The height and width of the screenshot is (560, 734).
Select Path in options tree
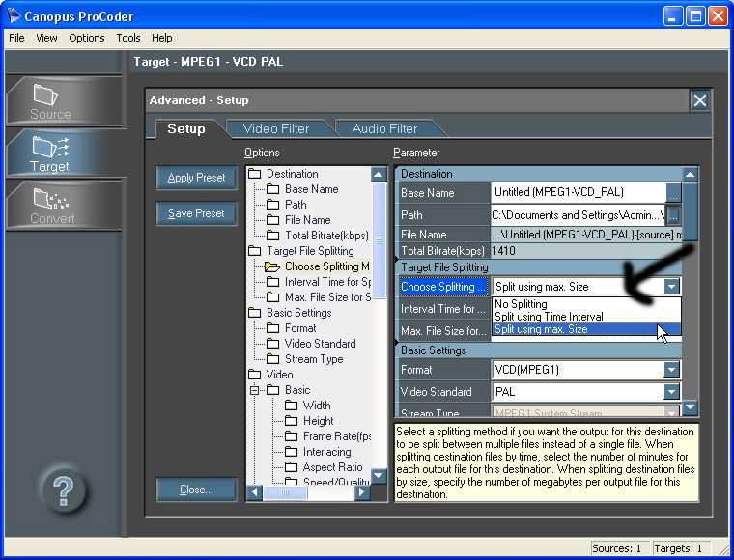(x=287, y=205)
